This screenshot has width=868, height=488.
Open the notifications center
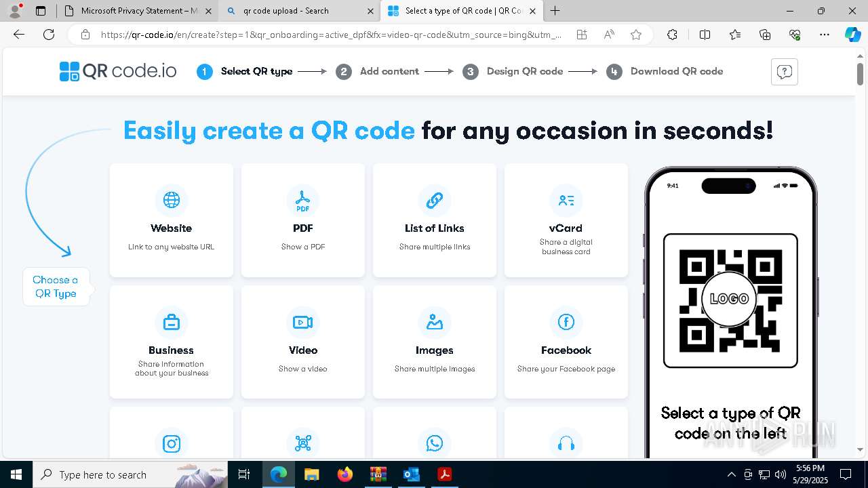pos(846,474)
